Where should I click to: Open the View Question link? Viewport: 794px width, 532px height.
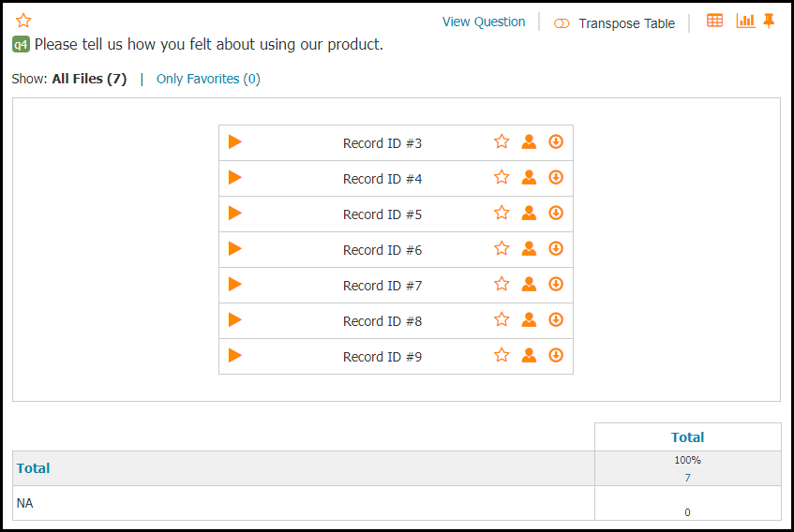point(484,22)
